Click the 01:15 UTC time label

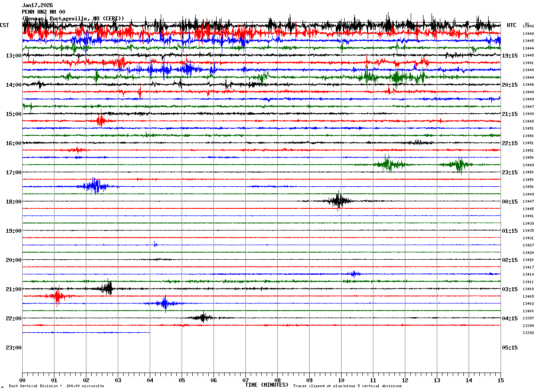pos(510,231)
